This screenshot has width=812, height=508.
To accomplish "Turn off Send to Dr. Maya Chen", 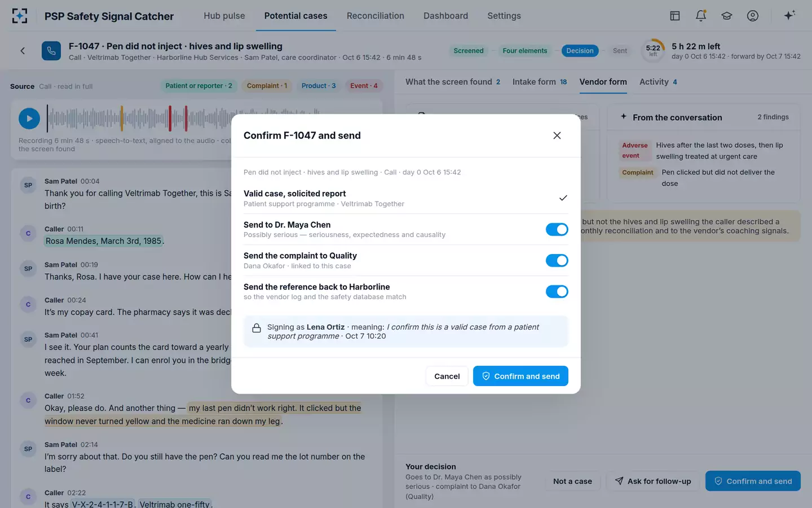I will (557, 229).
